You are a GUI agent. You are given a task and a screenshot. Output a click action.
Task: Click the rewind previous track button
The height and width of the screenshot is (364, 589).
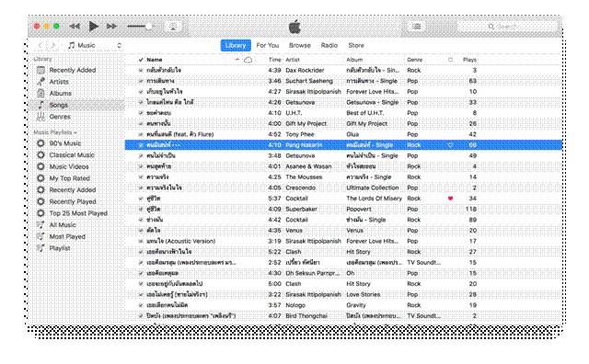tap(75, 27)
